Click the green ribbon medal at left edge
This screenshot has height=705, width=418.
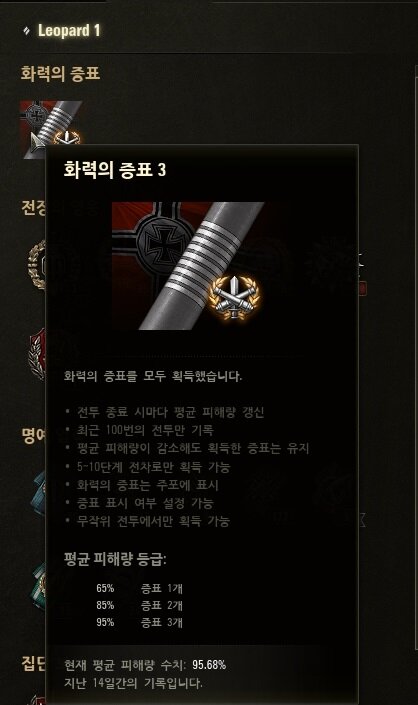40,586
